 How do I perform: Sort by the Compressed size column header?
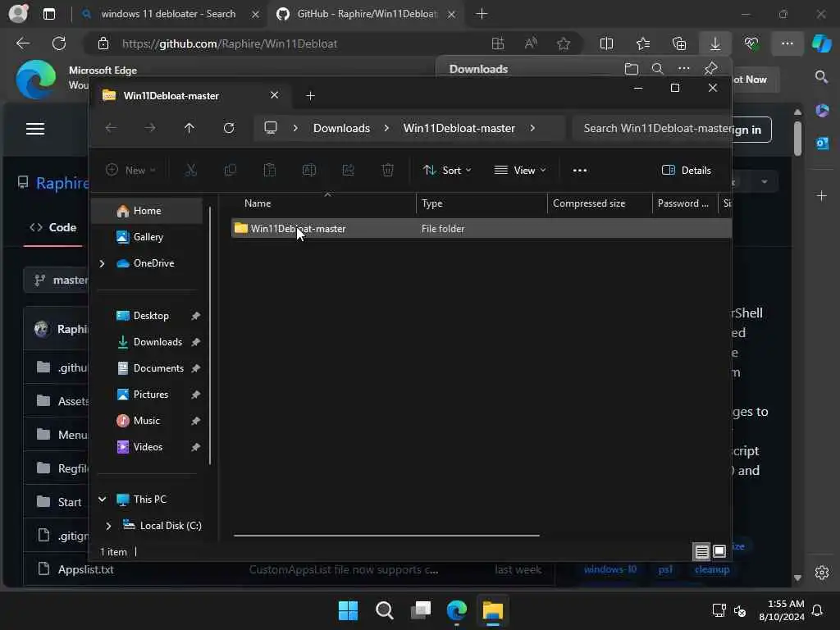(589, 203)
